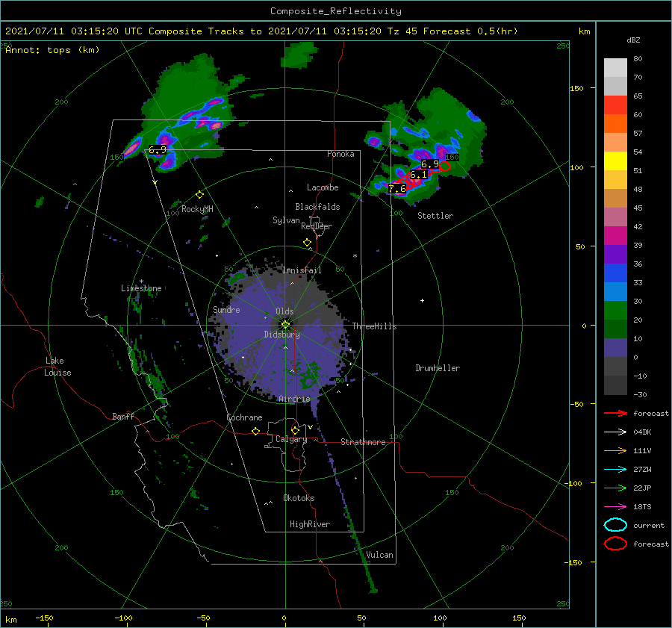Click the dark orange swatch between 60 and 57
This screenshot has height=628, width=672.
pyautogui.click(x=615, y=124)
